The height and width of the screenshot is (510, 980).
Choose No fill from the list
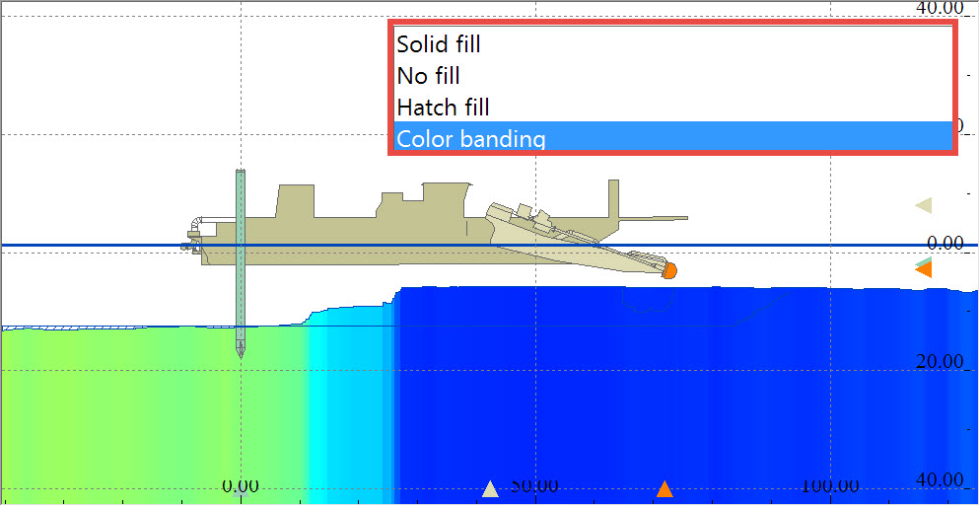673,76
